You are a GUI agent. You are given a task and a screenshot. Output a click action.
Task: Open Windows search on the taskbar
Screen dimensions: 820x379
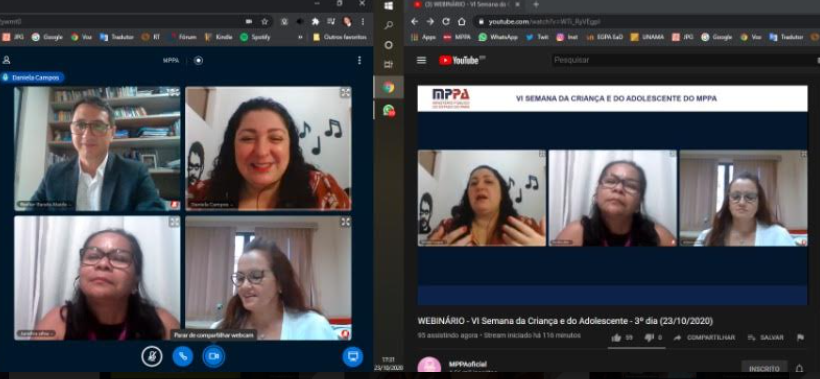[x=389, y=25]
